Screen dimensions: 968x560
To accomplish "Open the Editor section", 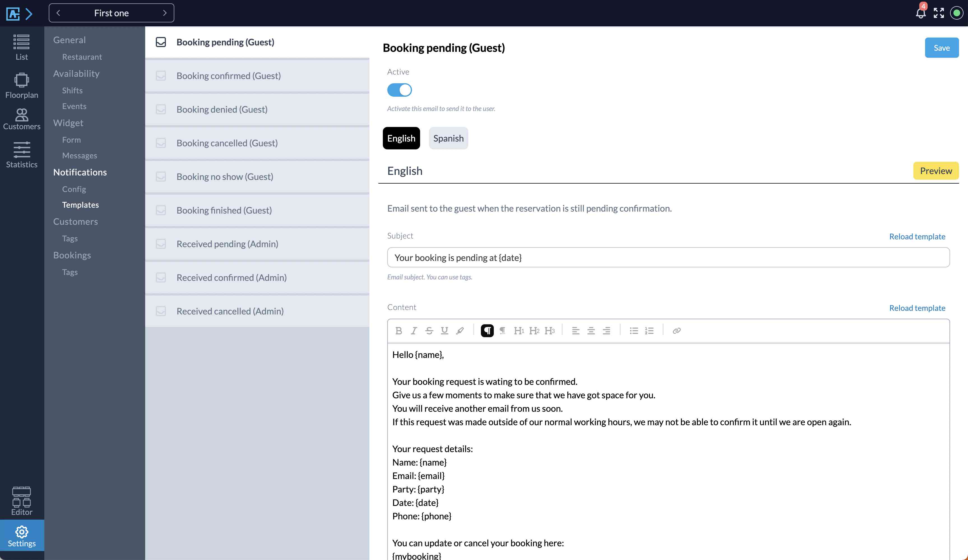I will click(22, 501).
